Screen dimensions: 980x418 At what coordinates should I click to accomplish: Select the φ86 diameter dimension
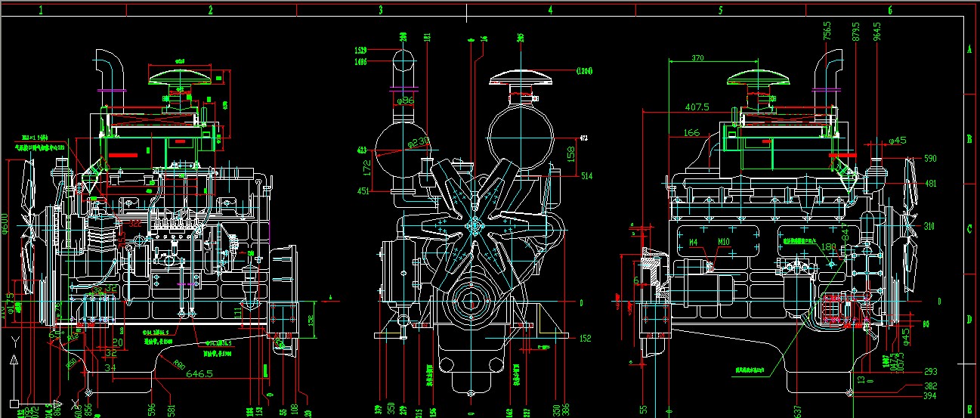(406, 100)
